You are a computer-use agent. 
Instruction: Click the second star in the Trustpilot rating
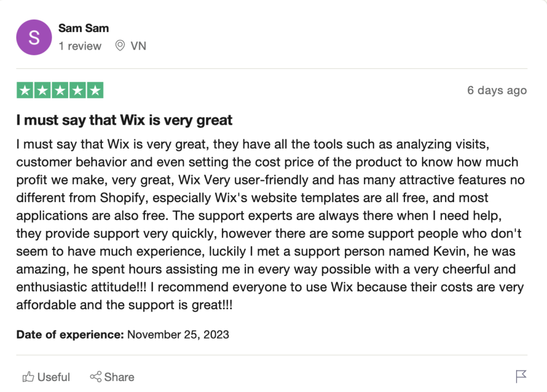42,90
